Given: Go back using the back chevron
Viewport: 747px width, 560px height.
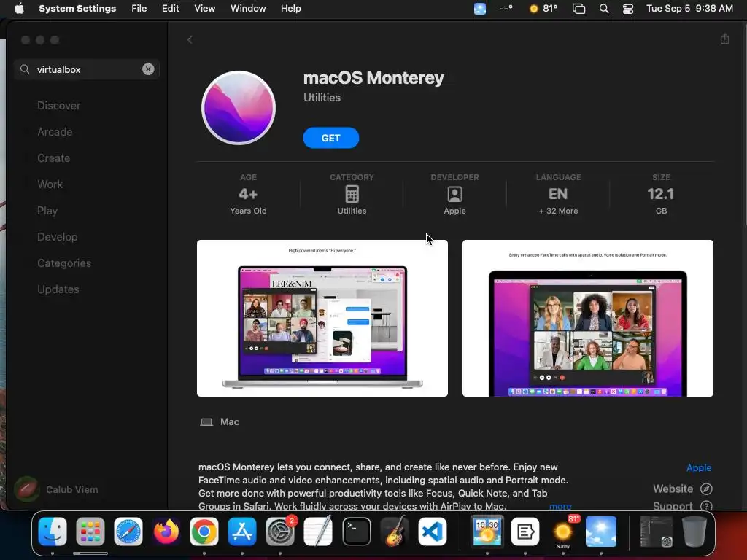Looking at the screenshot, I should point(190,39).
